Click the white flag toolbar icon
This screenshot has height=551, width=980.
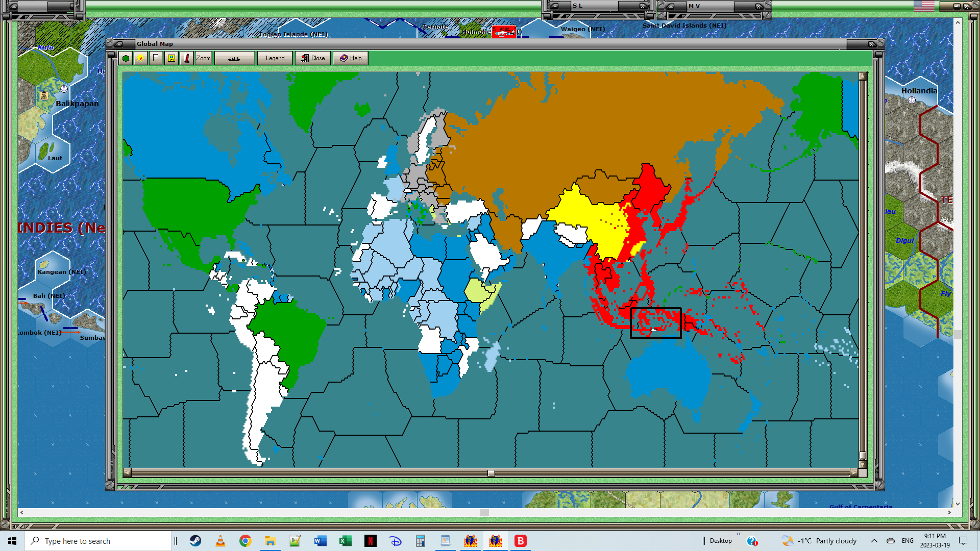click(x=156, y=58)
